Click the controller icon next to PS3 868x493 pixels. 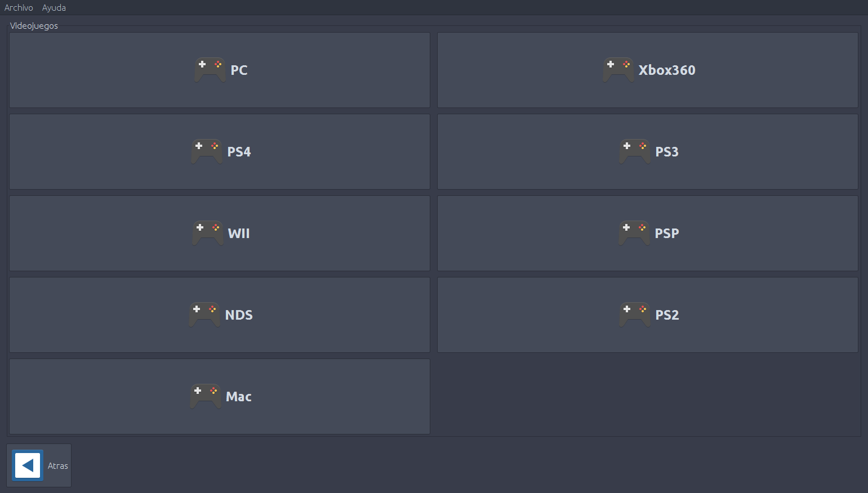click(x=635, y=151)
